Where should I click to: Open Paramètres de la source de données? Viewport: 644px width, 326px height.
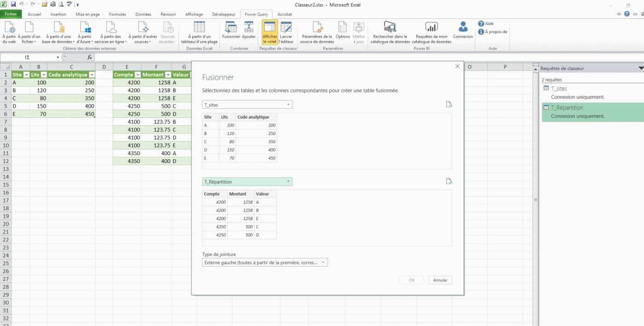316,32
